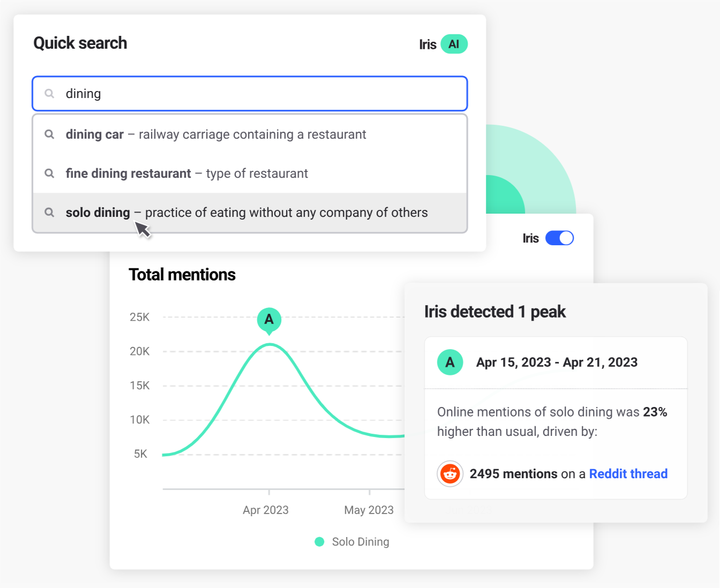Click the Iris AI badge in Quick search
The height and width of the screenshot is (588, 720).
[x=454, y=44]
